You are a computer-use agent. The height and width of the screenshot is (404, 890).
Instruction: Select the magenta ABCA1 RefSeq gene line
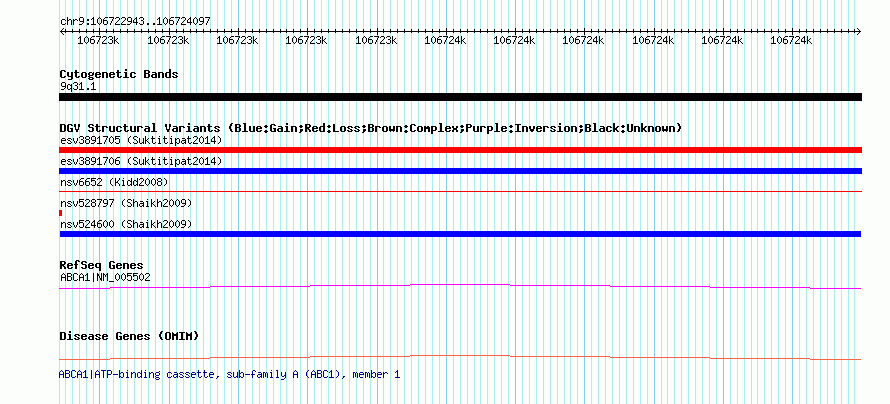(460, 287)
